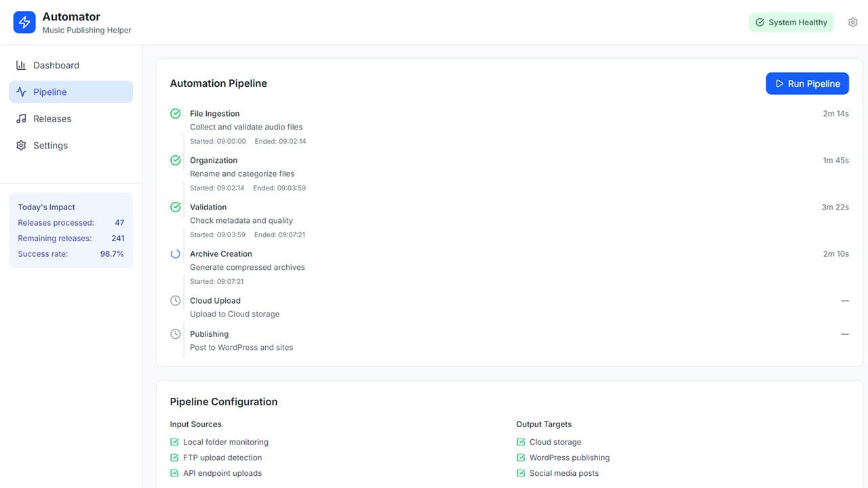Select the File Ingestion step title
868x488 pixels.
(215, 114)
